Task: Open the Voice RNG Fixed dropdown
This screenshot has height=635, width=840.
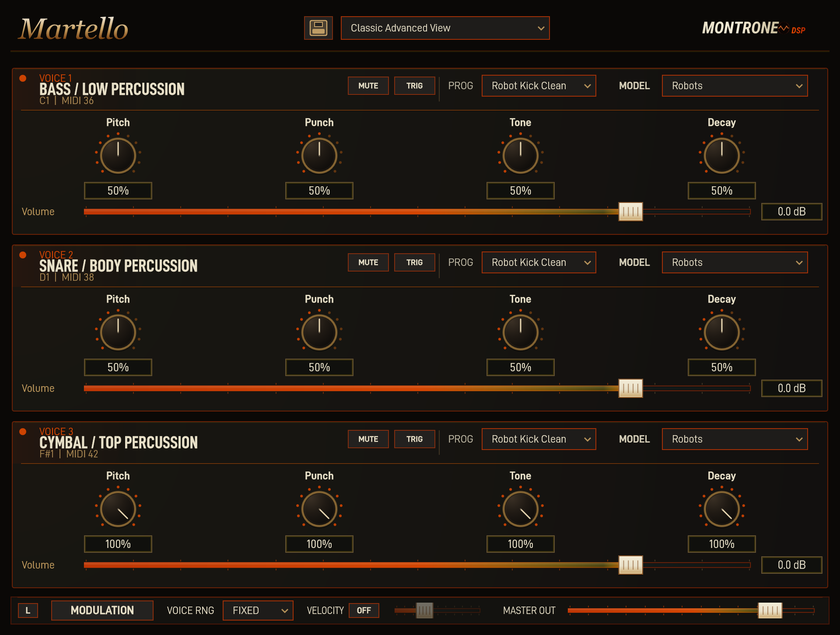Action: (x=258, y=611)
